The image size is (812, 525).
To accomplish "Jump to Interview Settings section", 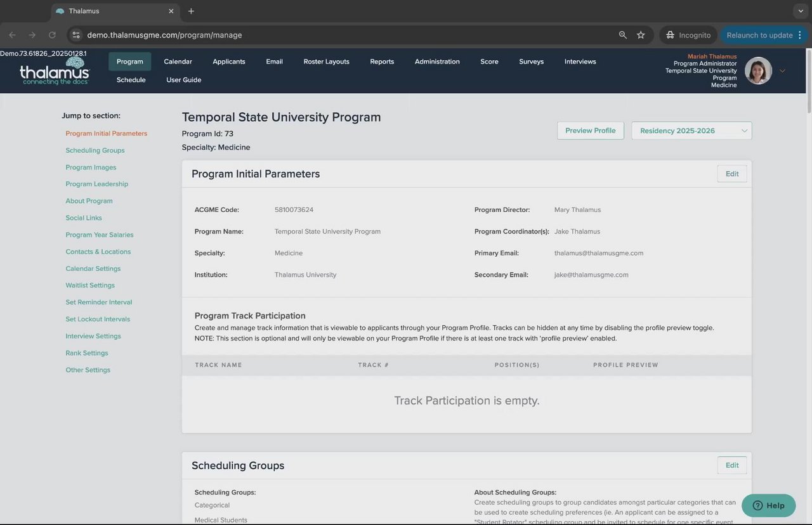I will (93, 336).
